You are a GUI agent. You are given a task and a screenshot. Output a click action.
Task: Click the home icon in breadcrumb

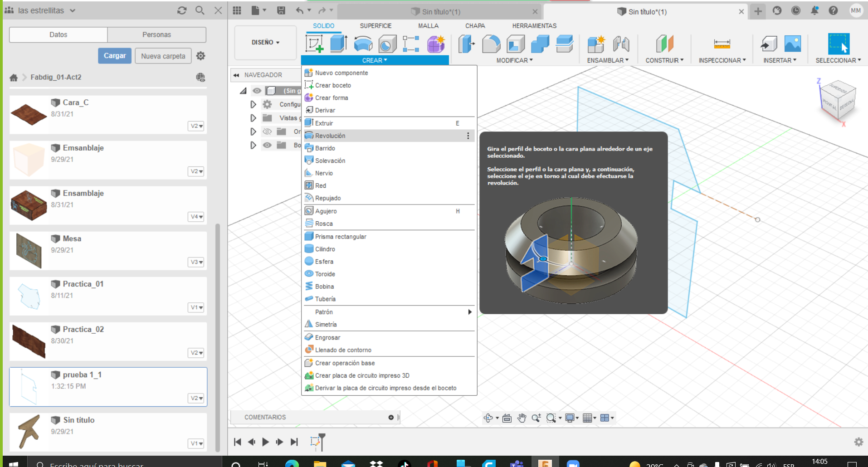(14, 78)
